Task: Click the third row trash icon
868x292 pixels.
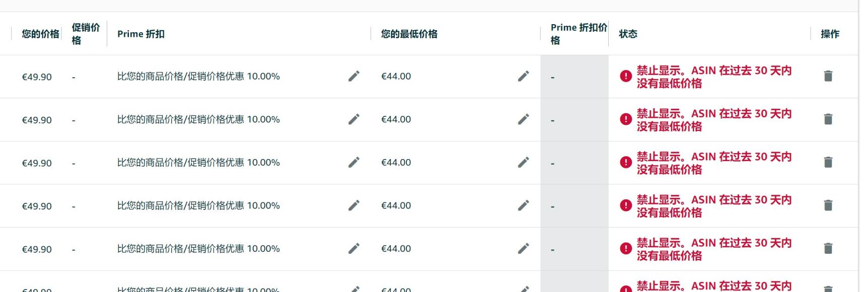Action: click(828, 162)
